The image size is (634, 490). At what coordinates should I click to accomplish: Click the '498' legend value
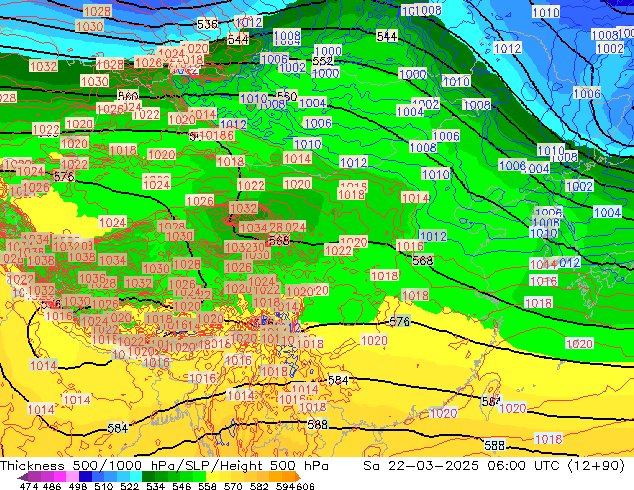point(78,486)
